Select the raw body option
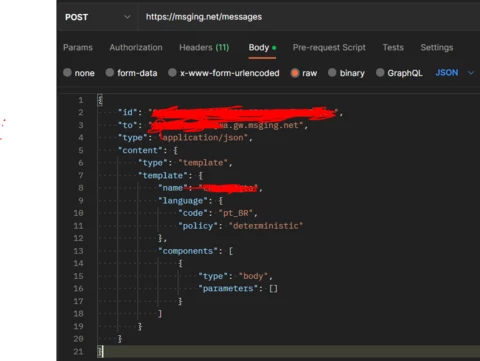 click(304, 73)
